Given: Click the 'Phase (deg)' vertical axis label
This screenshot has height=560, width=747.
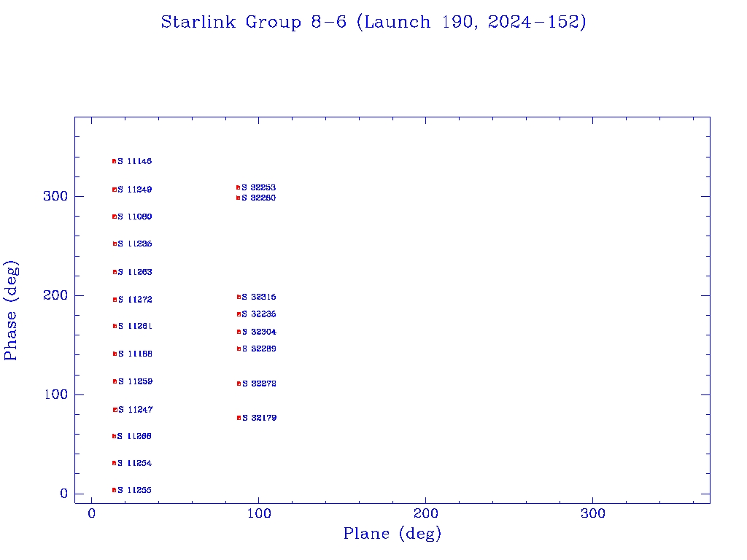Looking at the screenshot, I should [x=10, y=311].
